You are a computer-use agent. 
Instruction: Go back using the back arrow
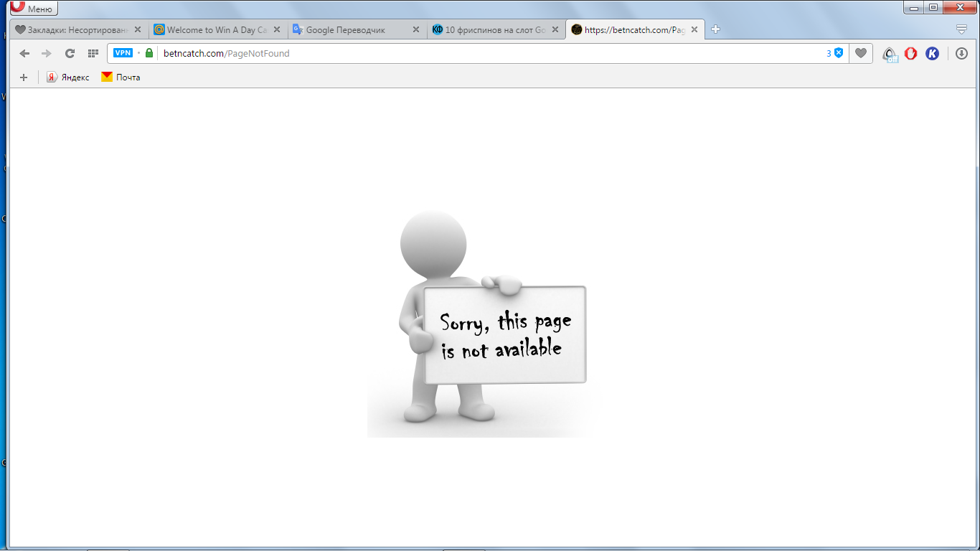click(x=24, y=53)
